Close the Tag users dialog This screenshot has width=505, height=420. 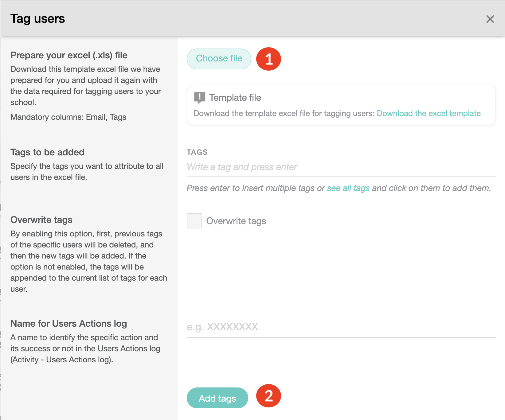pyautogui.click(x=490, y=19)
